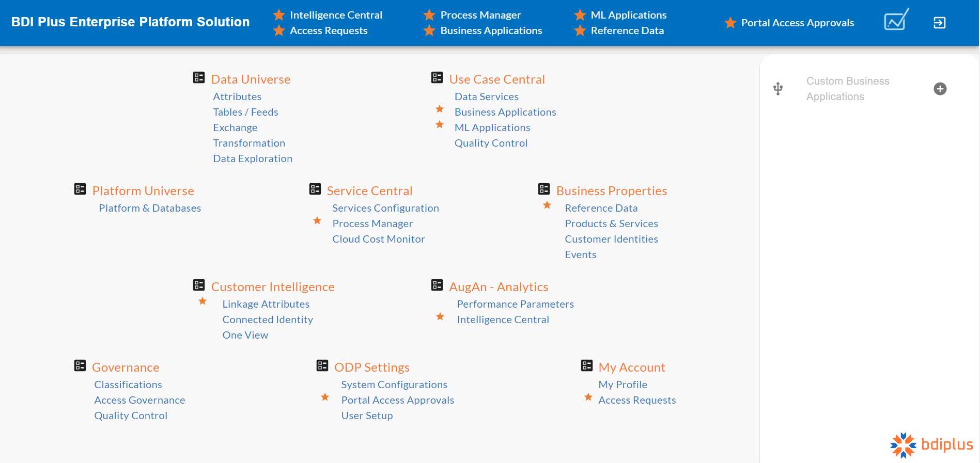Open the Tables / Feeds link
Viewport: 980px width, 463px height.
tap(245, 112)
